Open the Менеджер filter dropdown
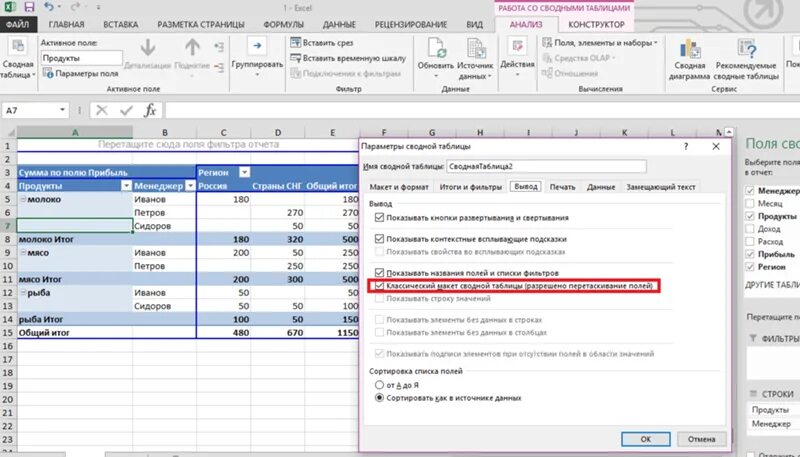This screenshot has width=800, height=457. click(x=190, y=186)
